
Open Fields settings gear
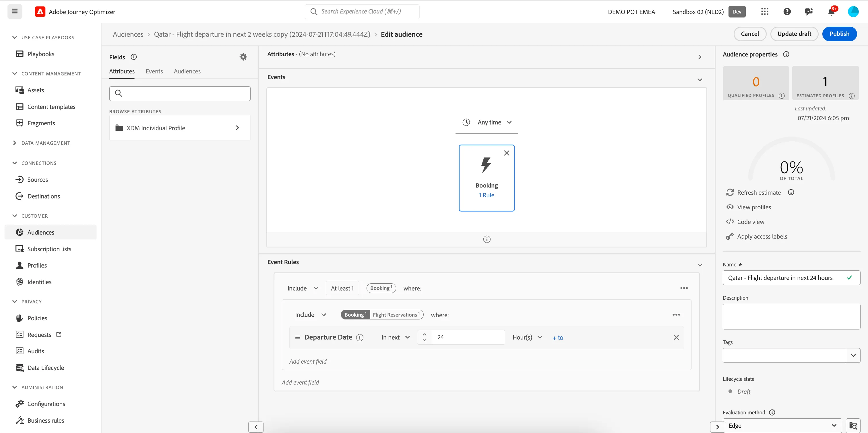(243, 57)
